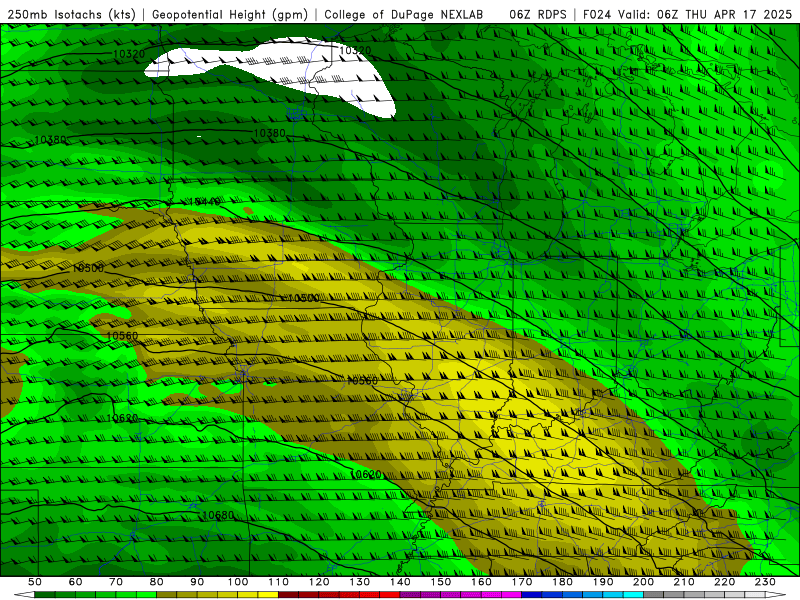Viewport: 800px width, 600px height.
Task: Click the '250mb Isotachs (kts)' title text
Action: coord(72,15)
